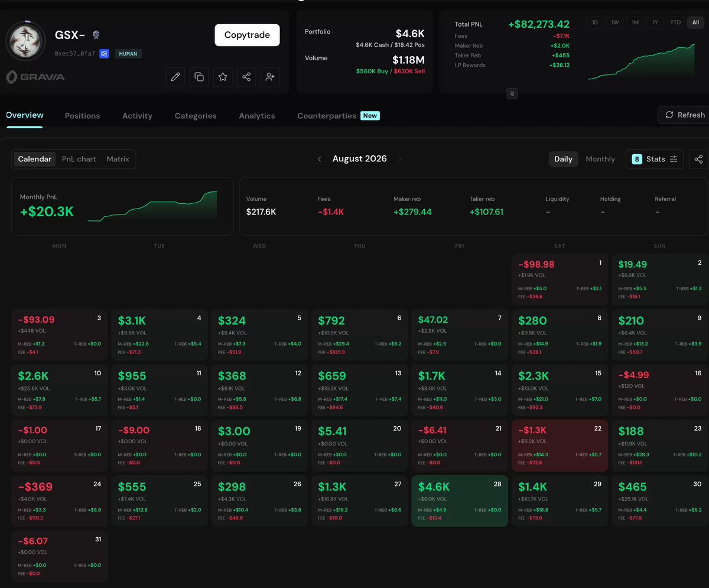Select the 1Y time range
709x588 pixels.
pyautogui.click(x=655, y=22)
